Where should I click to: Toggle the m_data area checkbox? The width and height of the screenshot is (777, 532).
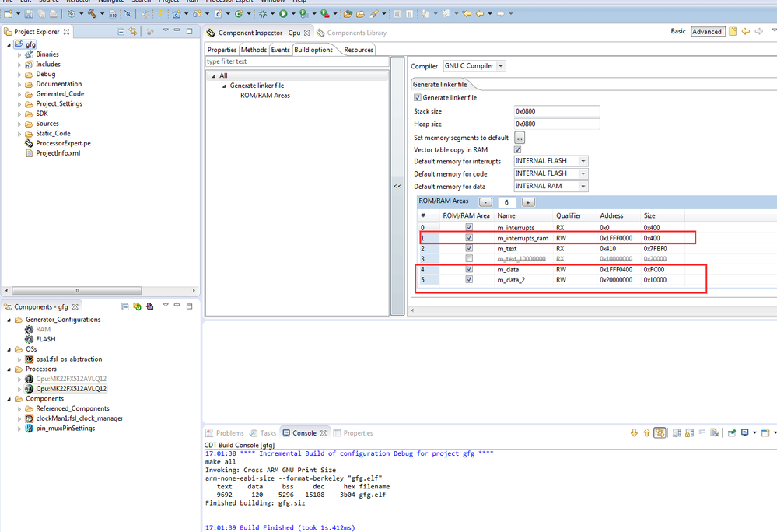(x=469, y=269)
